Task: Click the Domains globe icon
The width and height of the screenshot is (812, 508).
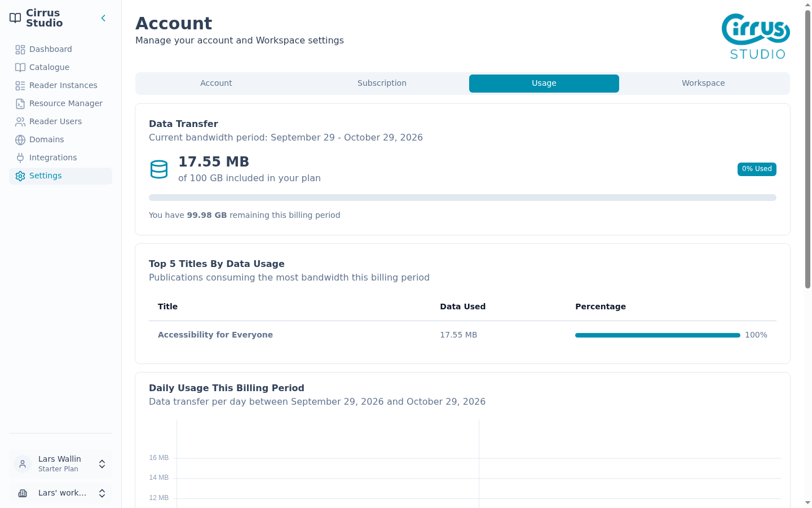Action: (x=20, y=140)
